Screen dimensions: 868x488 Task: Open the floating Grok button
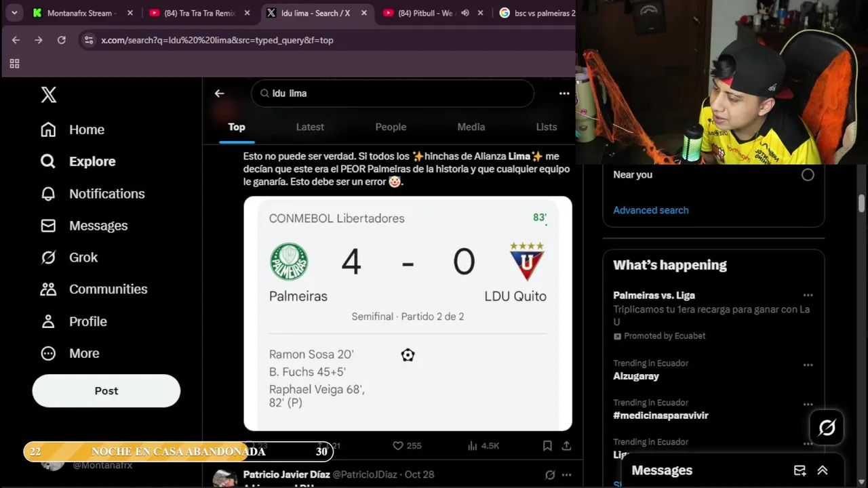827,428
